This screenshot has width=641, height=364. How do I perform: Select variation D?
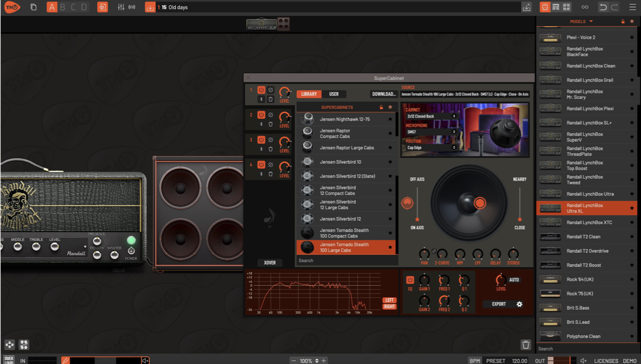(x=84, y=7)
